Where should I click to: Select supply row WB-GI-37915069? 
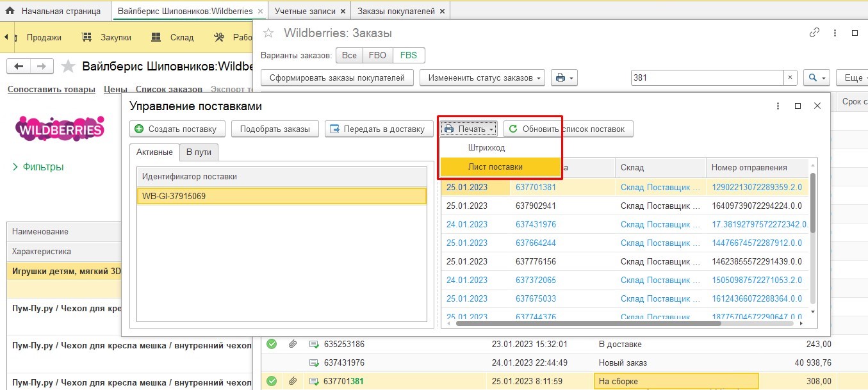282,195
